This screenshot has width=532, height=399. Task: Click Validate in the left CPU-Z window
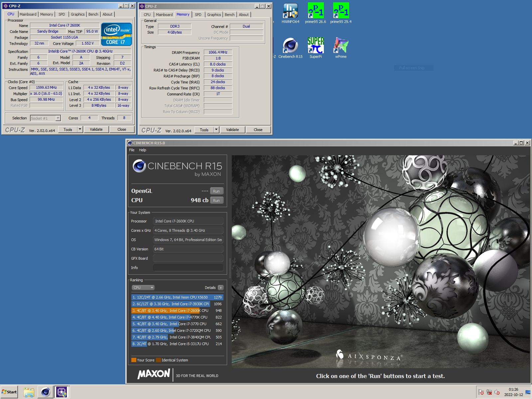pyautogui.click(x=96, y=129)
